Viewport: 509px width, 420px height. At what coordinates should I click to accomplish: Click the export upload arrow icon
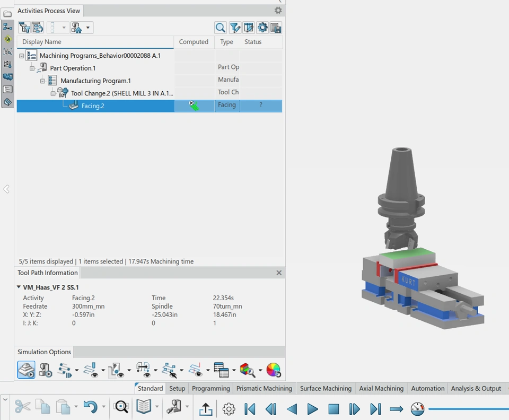point(206,409)
